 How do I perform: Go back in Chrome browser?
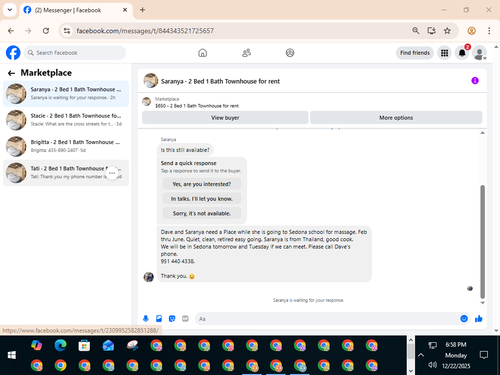coord(11,31)
